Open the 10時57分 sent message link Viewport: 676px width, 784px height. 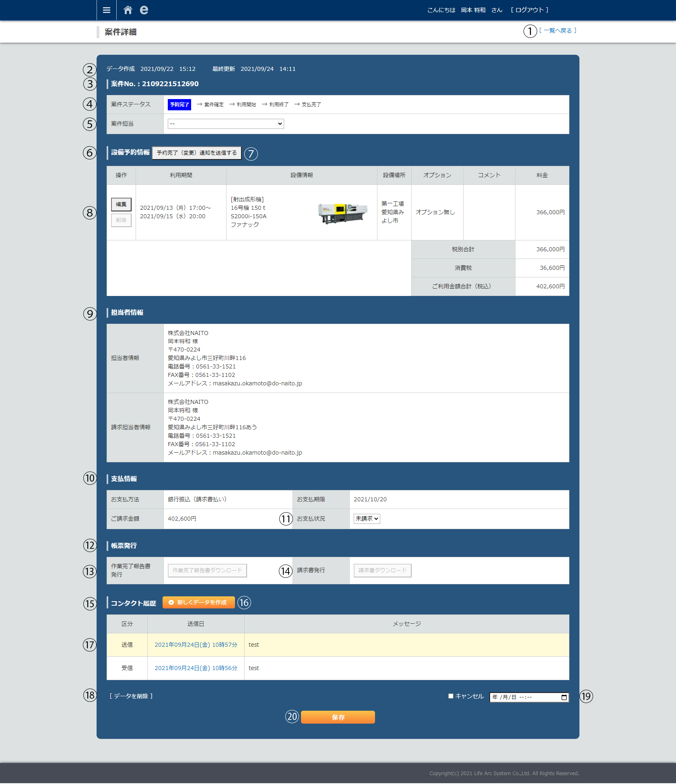(x=196, y=645)
